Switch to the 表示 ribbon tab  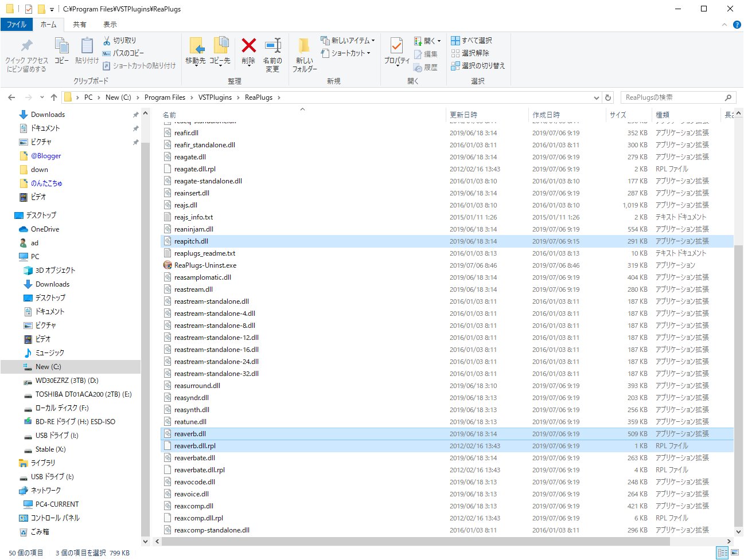click(110, 25)
